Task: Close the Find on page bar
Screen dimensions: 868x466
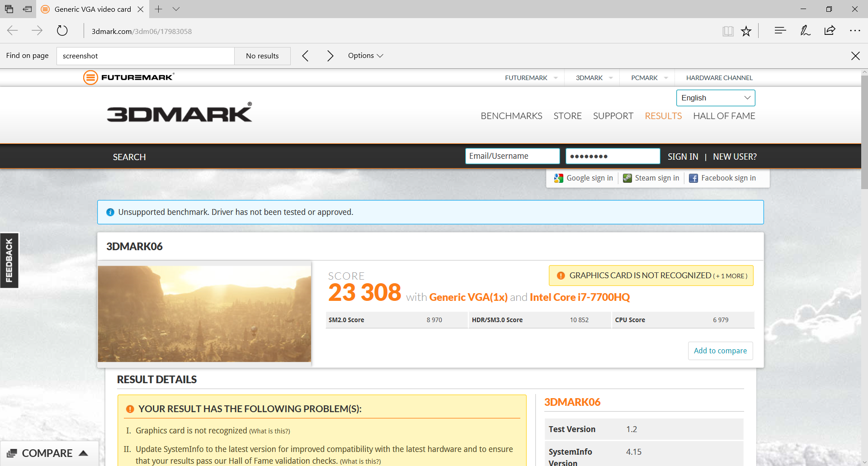Action: click(x=855, y=56)
